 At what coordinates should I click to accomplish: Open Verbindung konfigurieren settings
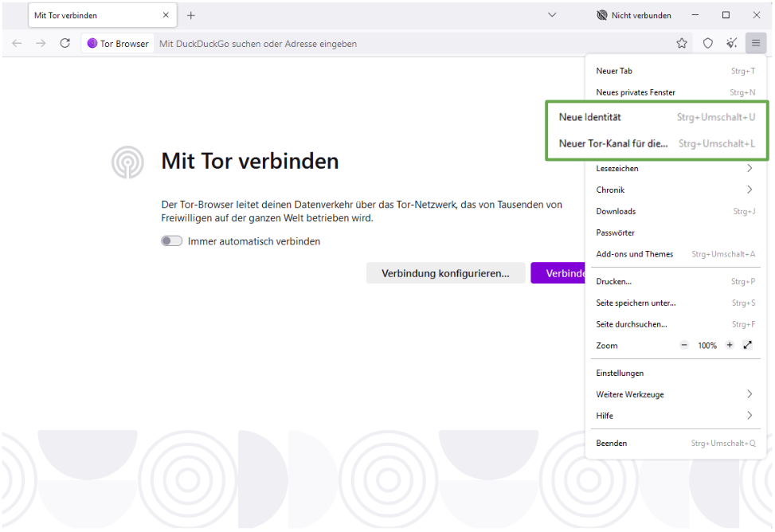pyautogui.click(x=445, y=272)
